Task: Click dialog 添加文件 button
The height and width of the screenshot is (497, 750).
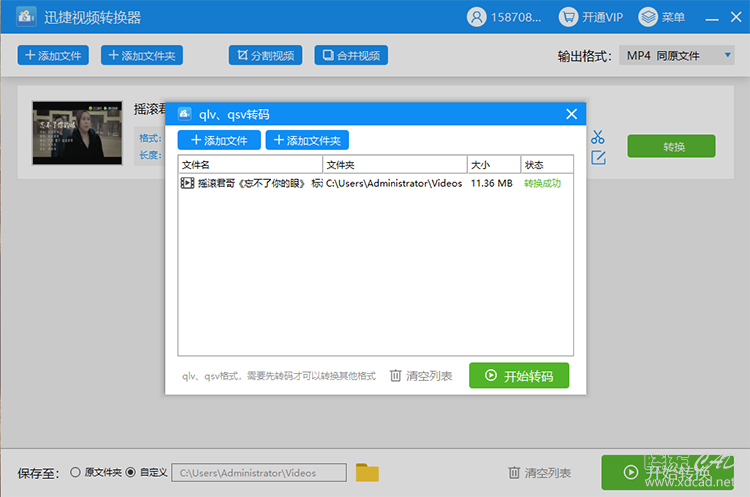Action: (x=219, y=140)
